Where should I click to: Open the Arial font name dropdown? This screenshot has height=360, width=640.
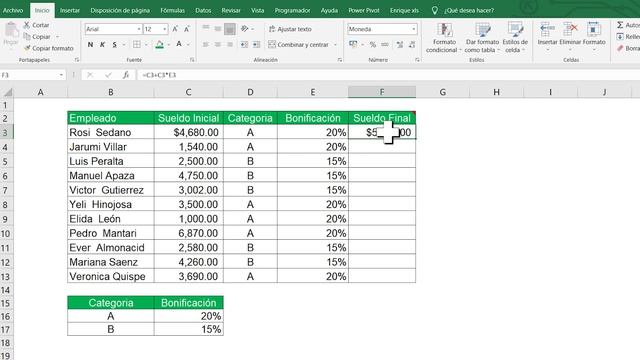pyautogui.click(x=139, y=29)
